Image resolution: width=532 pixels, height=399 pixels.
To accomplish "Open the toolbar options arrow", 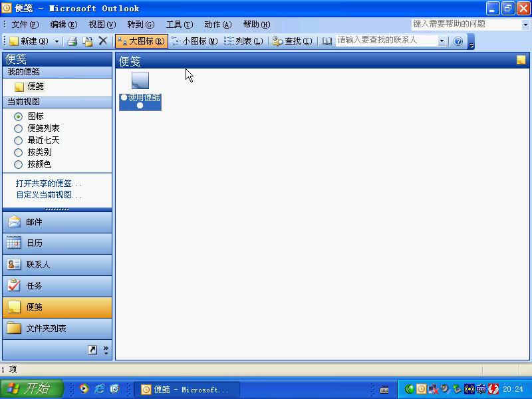I will coord(471,42).
